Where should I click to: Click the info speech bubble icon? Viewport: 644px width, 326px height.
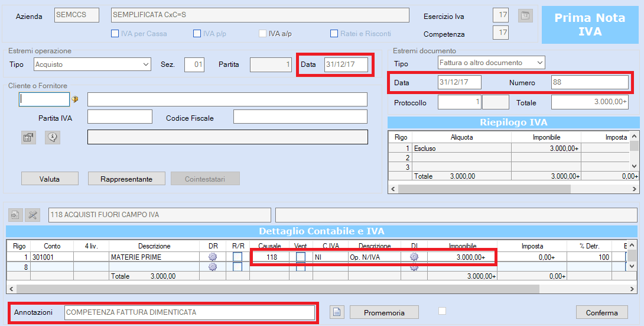tap(53, 137)
